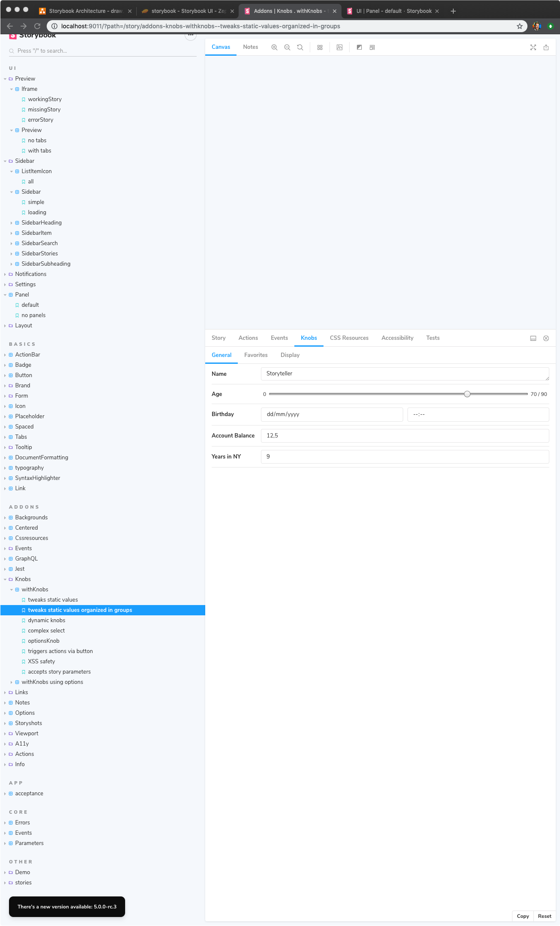560x926 pixels.
Task: Open the sidebar ellipsis menu button
Action: click(x=191, y=36)
